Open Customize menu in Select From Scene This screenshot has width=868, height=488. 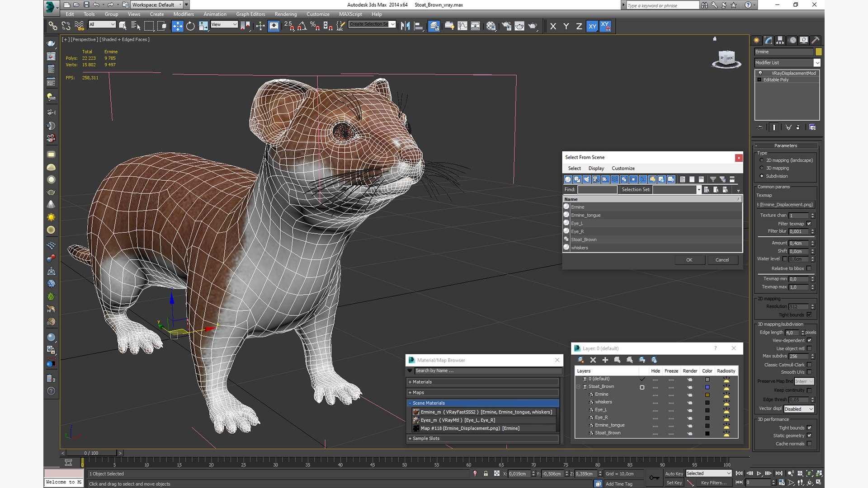(x=623, y=169)
